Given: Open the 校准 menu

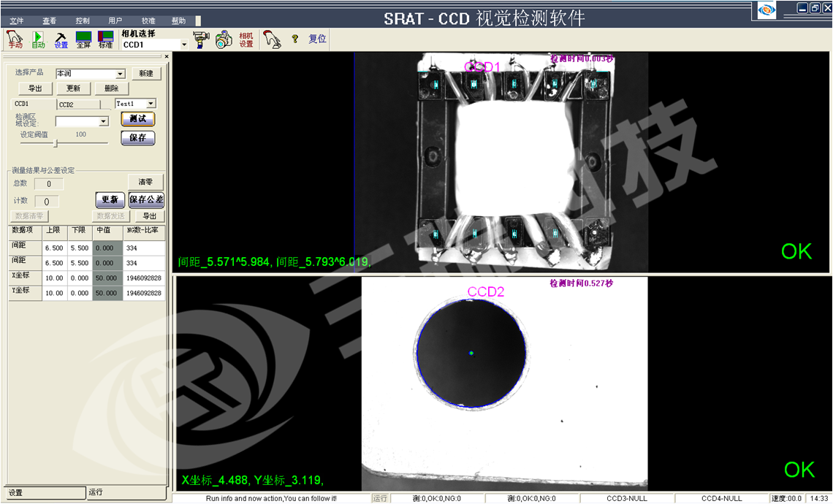Looking at the screenshot, I should [148, 20].
